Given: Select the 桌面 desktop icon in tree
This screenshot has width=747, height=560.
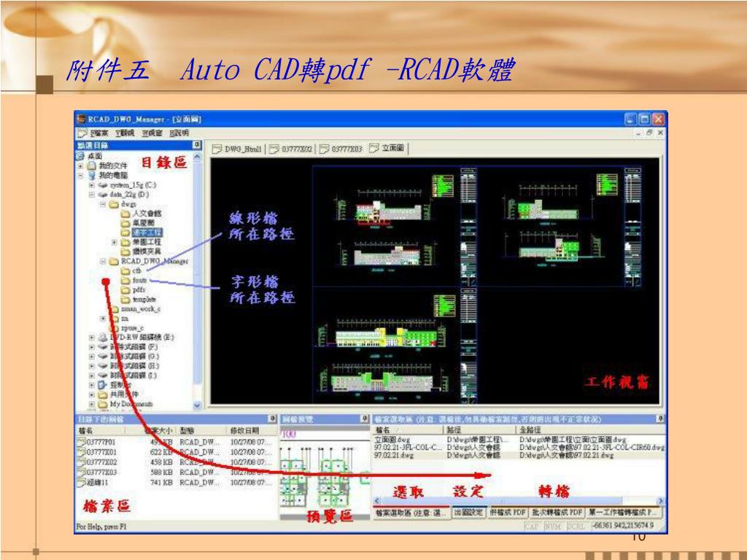Looking at the screenshot, I should click(x=80, y=156).
